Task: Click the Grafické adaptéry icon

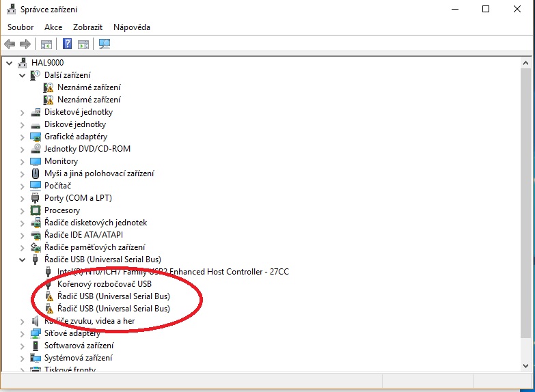Action: (x=36, y=137)
